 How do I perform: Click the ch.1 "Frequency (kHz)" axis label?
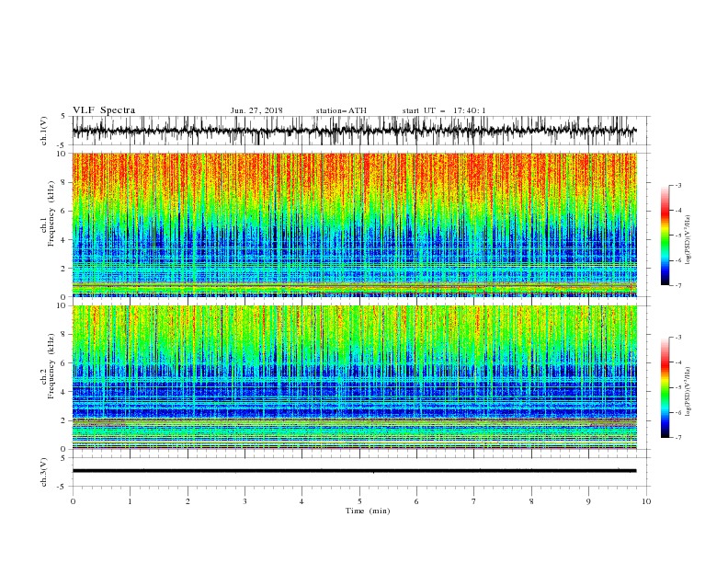coord(51,214)
